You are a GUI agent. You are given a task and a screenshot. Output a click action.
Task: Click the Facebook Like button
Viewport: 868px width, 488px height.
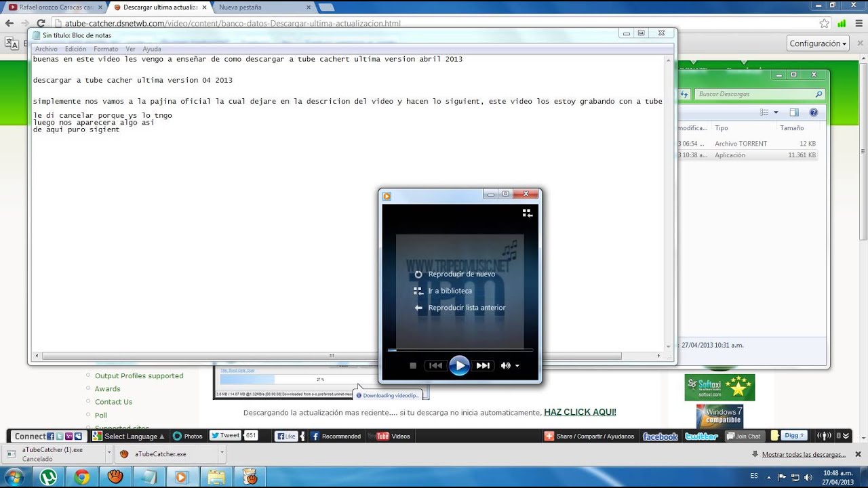(285, 436)
